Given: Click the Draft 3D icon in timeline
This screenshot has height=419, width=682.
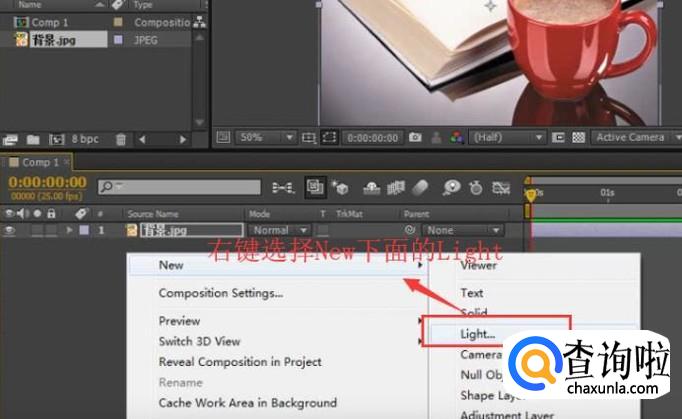Looking at the screenshot, I should pyautogui.click(x=341, y=186).
